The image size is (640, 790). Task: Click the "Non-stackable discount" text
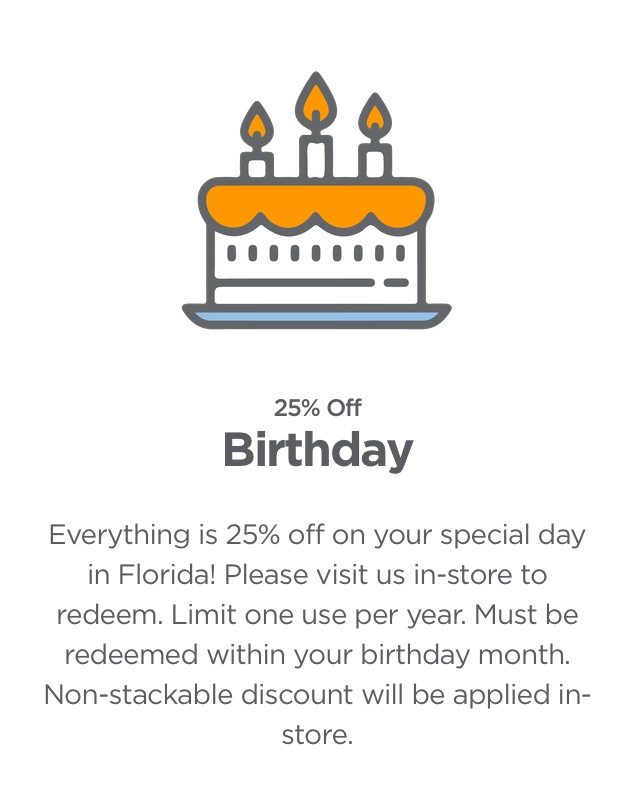(x=199, y=695)
